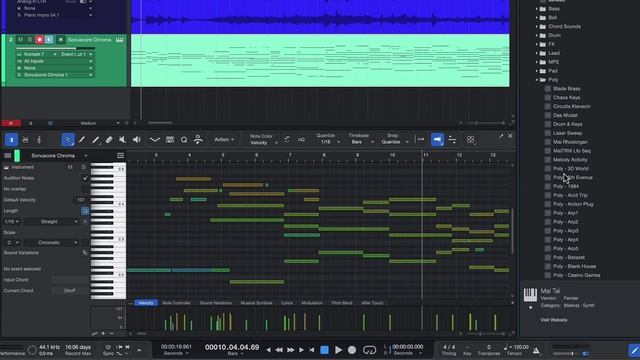Screen dimensions: 640x360
Task: Mute track 2 with the M button
Action: point(20,40)
